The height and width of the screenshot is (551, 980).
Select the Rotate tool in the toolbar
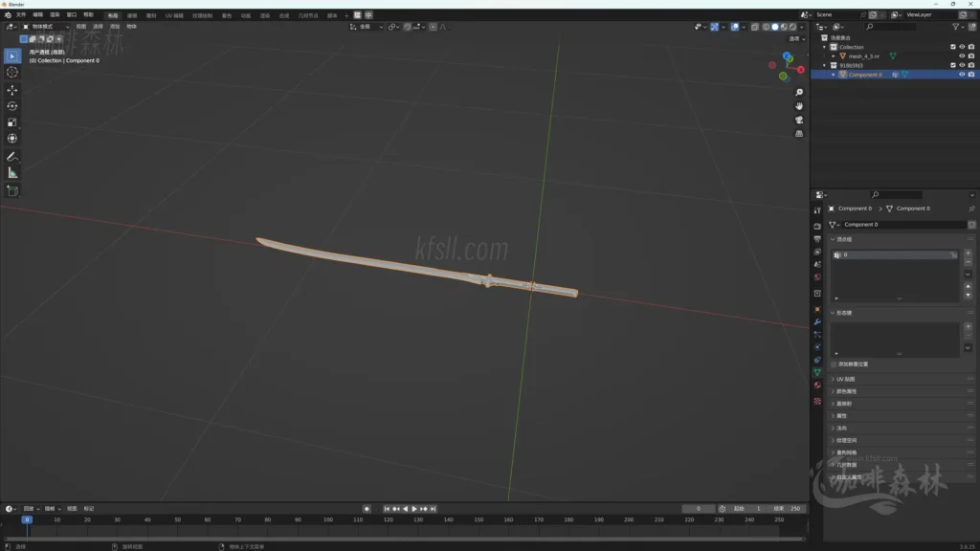point(11,107)
